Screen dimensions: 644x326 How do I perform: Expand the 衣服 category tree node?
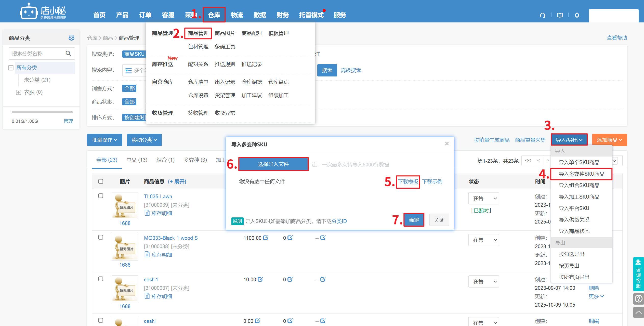click(18, 92)
